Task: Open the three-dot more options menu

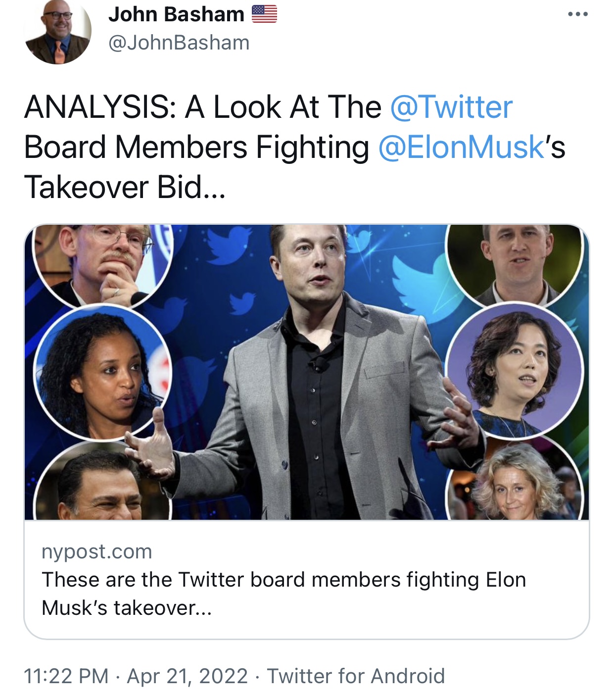Action: (577, 14)
